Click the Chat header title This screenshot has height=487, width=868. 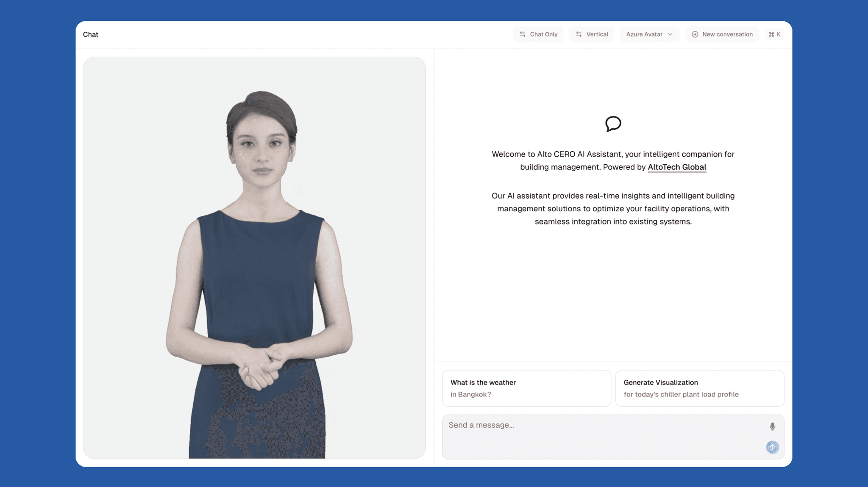[x=90, y=34]
